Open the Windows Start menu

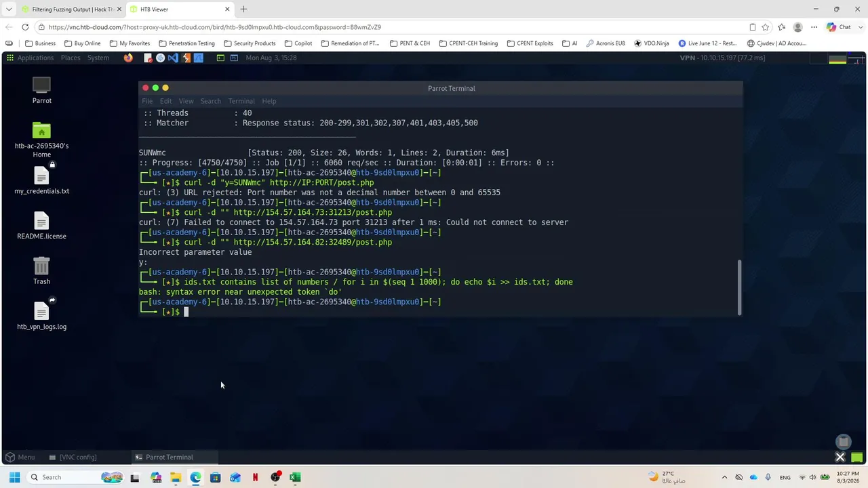click(x=14, y=477)
